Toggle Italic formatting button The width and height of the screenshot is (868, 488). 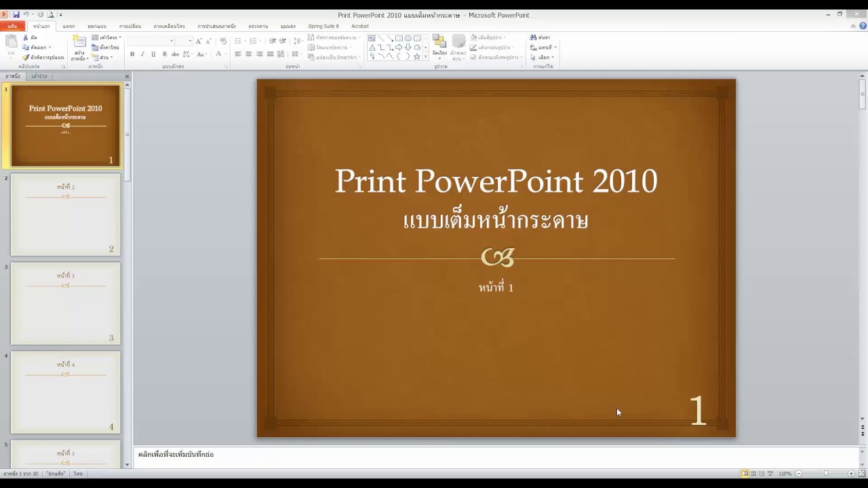142,54
